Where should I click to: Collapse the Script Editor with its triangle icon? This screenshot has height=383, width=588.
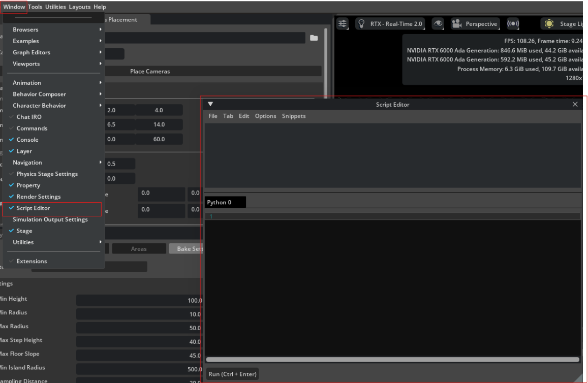click(x=210, y=104)
